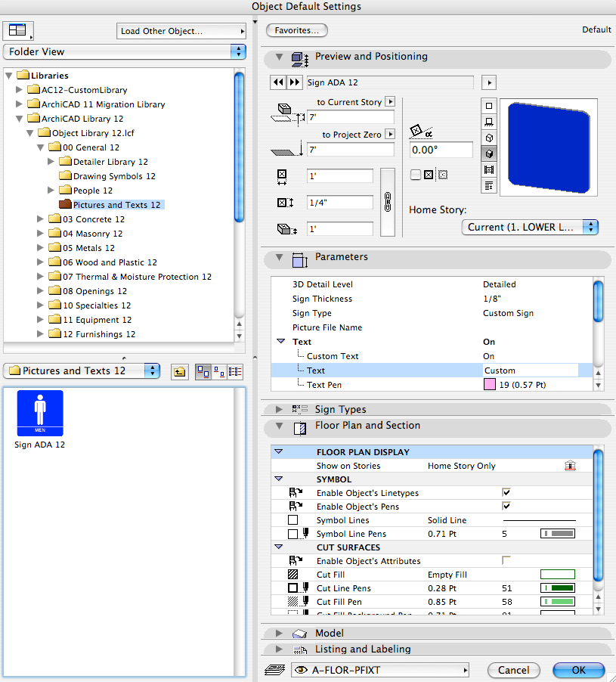Click the Parameters panel icon

point(300,259)
